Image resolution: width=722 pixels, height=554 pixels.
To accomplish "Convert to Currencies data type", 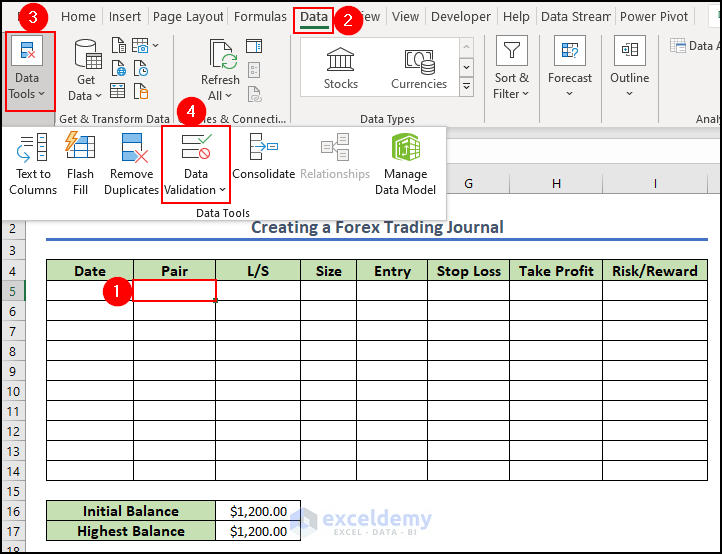I will pos(419,68).
